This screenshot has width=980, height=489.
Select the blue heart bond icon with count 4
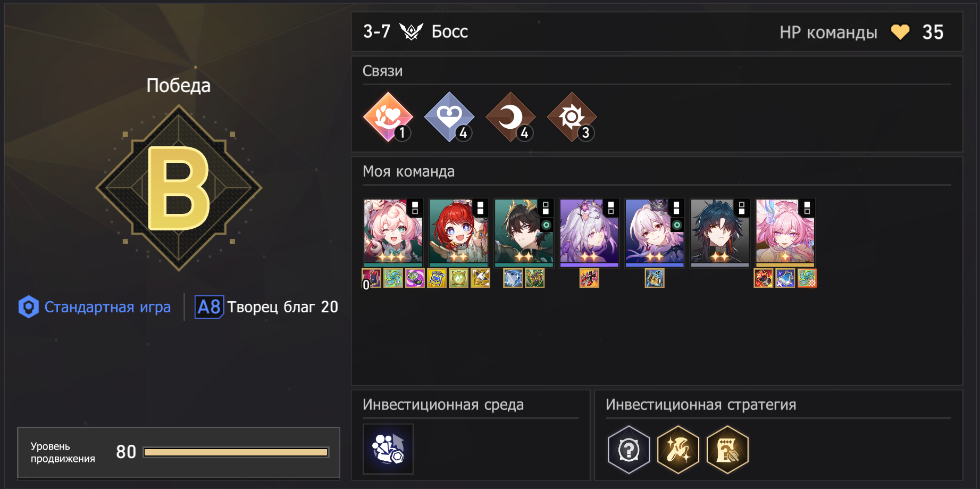tap(449, 117)
